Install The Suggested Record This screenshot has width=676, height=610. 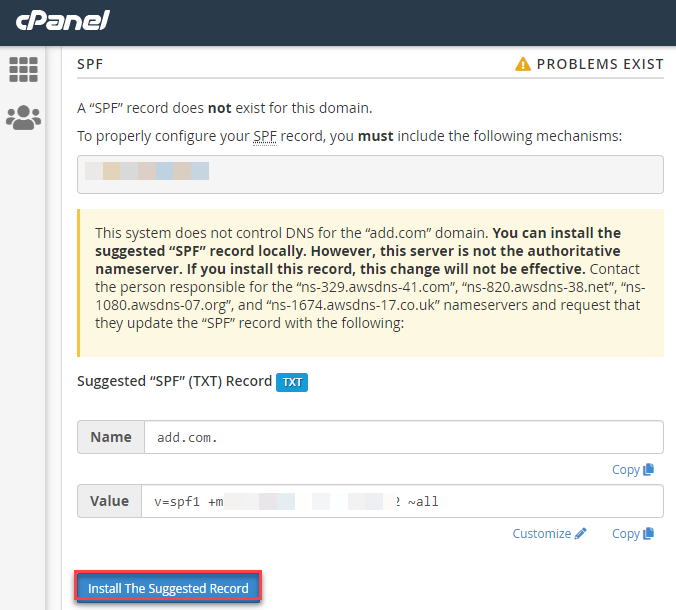(x=168, y=588)
